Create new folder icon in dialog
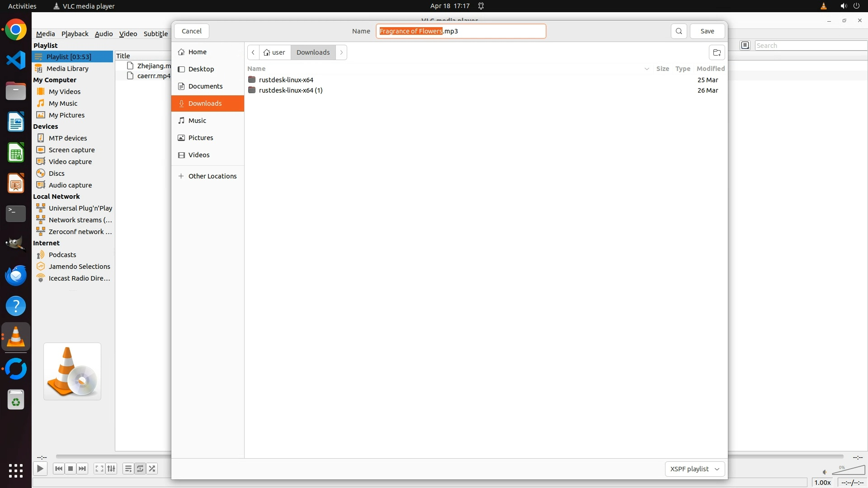 click(717, 52)
